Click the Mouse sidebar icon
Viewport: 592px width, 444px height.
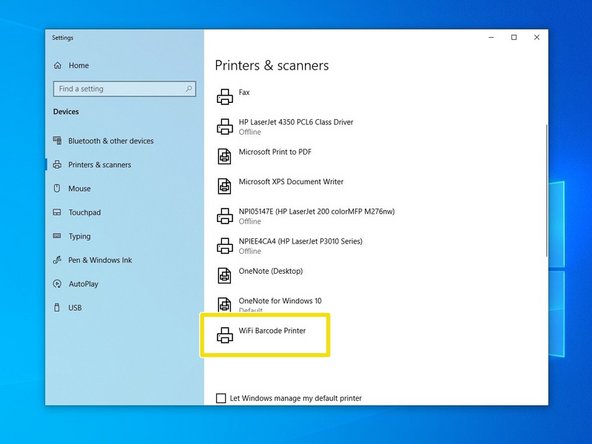click(57, 188)
